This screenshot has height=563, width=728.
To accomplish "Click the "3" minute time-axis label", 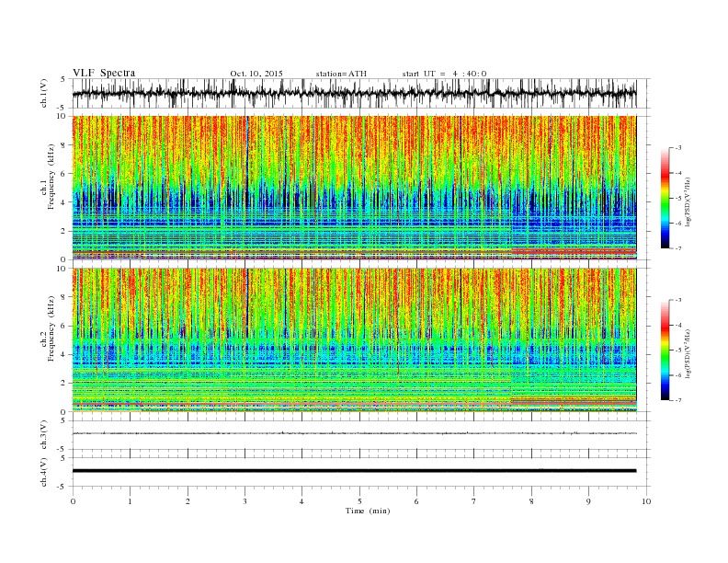I will 245,501.
